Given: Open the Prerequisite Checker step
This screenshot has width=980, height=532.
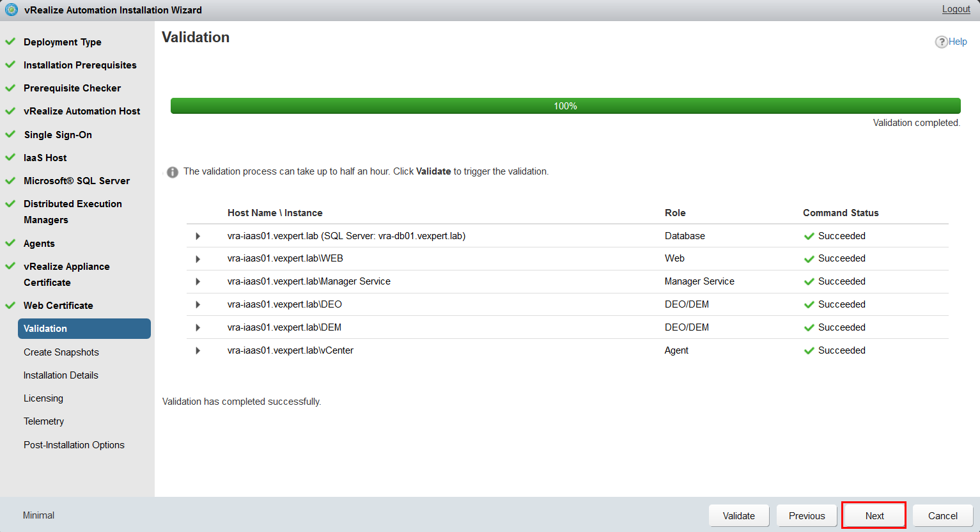Looking at the screenshot, I should [x=72, y=88].
